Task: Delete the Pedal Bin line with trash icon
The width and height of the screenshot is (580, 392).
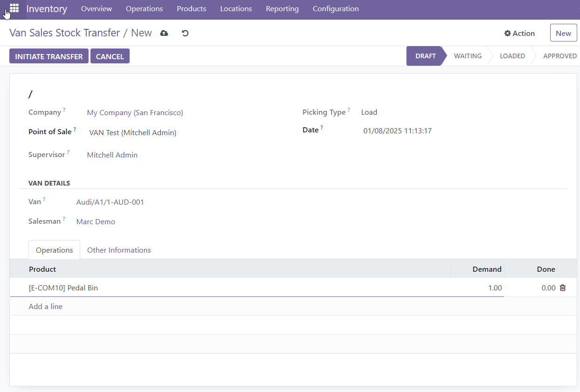Action: [x=563, y=288]
